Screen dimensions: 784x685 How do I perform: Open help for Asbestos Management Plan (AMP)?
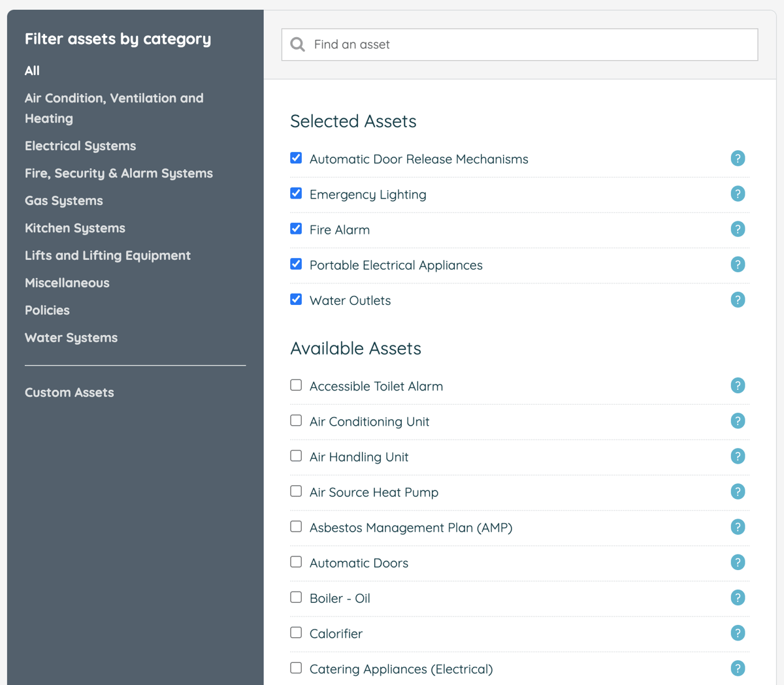(x=738, y=527)
